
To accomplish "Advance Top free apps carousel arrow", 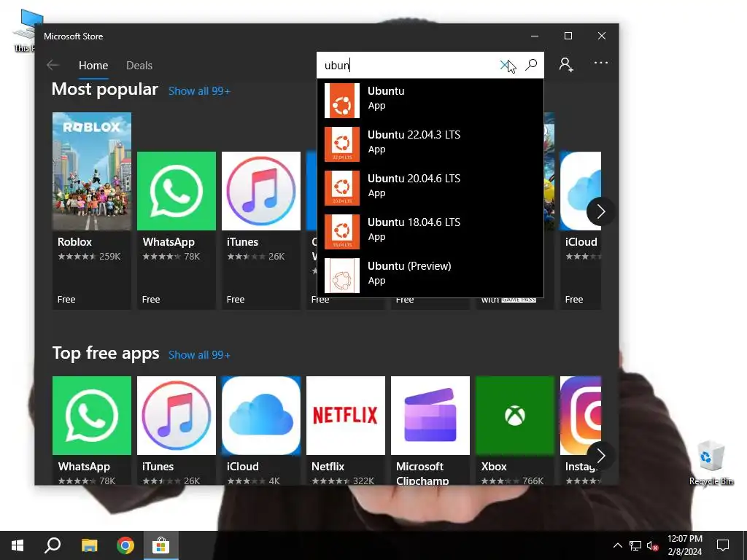I will (x=600, y=456).
